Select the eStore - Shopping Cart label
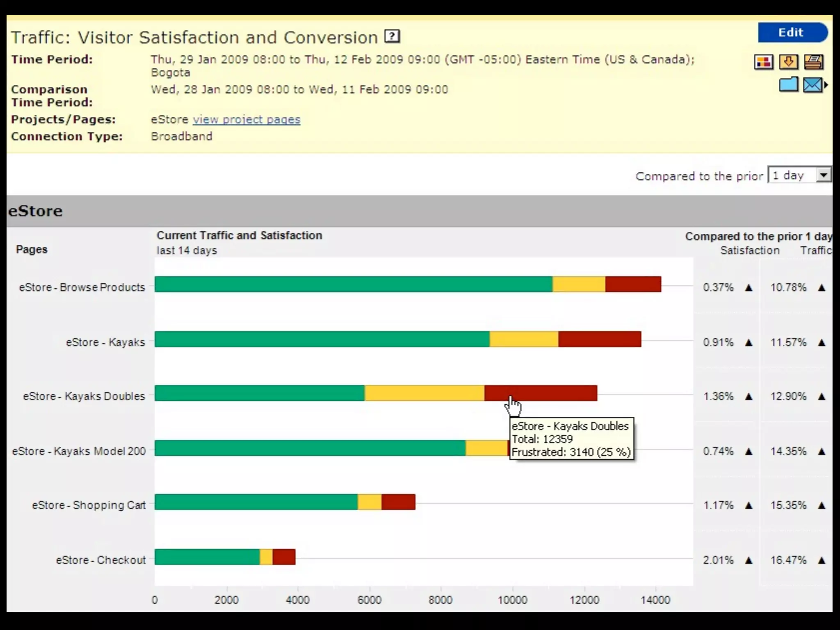The image size is (840, 630). point(89,505)
